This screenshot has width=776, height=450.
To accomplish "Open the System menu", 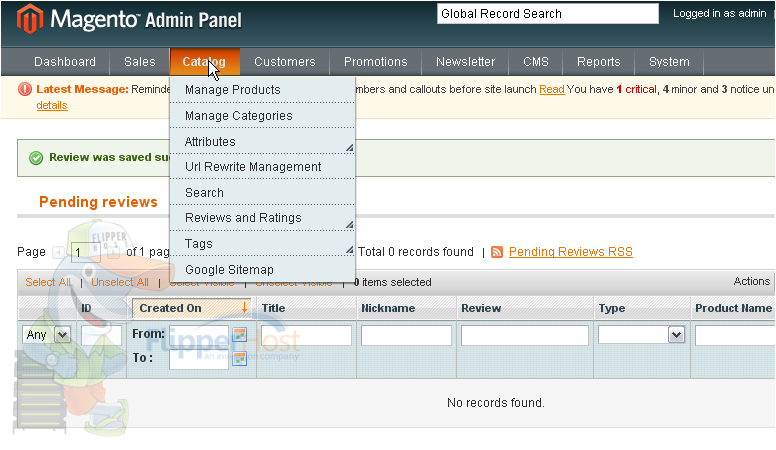I will pos(669,62).
